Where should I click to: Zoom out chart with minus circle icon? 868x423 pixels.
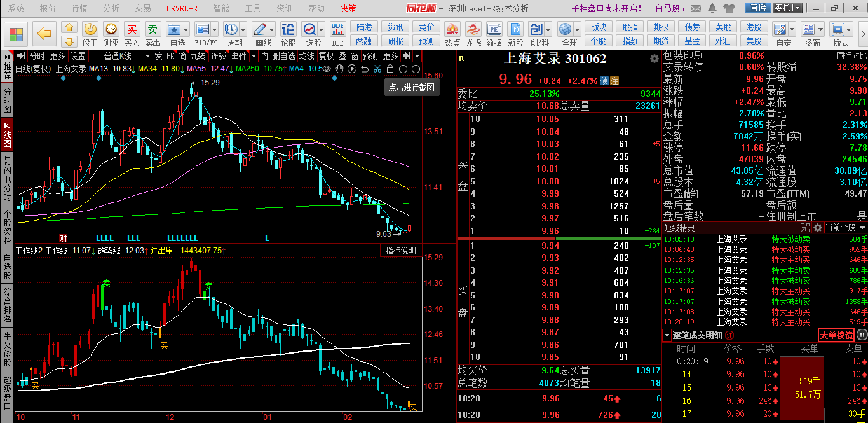tap(416, 69)
